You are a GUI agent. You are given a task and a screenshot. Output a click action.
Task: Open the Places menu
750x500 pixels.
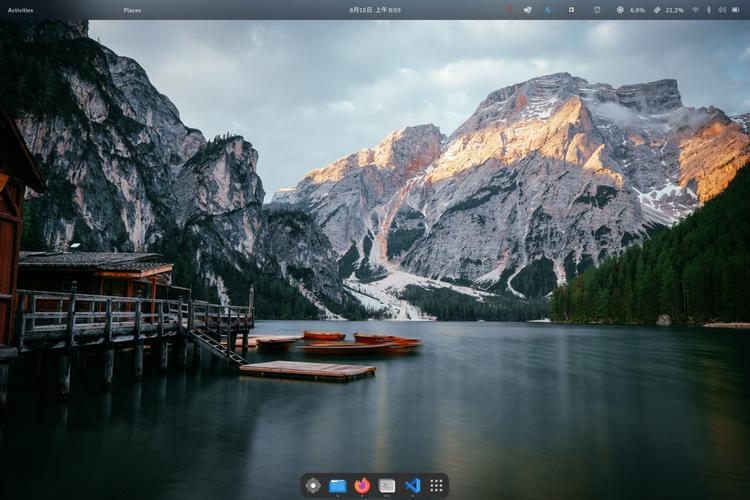(132, 10)
